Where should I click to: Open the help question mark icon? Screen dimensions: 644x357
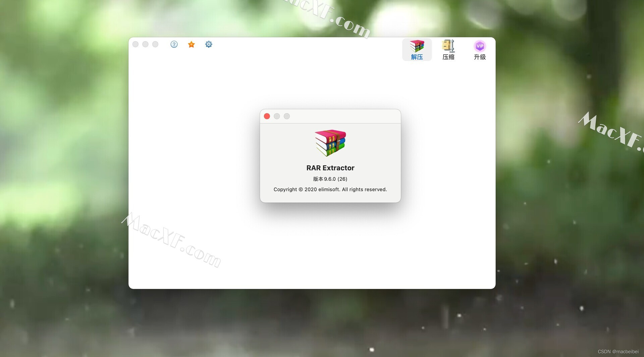point(174,44)
